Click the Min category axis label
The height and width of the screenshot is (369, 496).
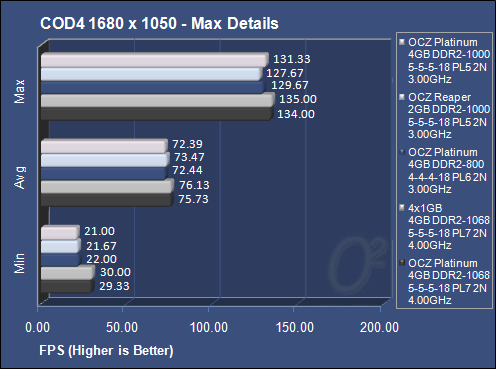[20, 263]
